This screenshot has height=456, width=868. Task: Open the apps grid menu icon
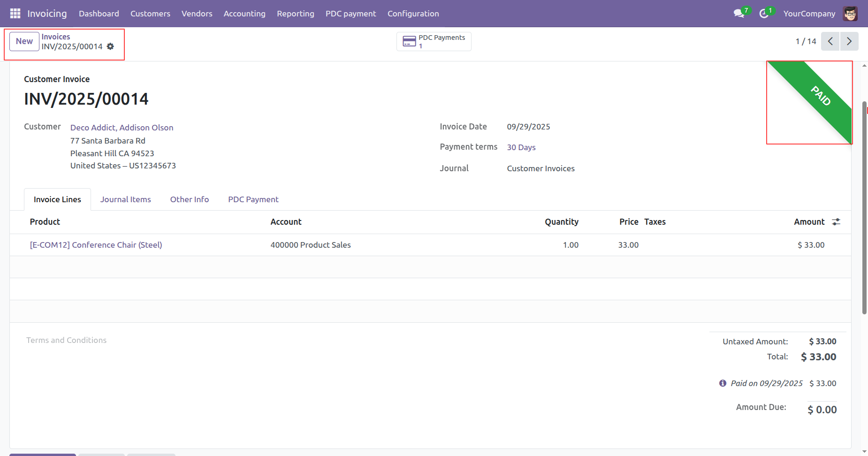(15, 14)
